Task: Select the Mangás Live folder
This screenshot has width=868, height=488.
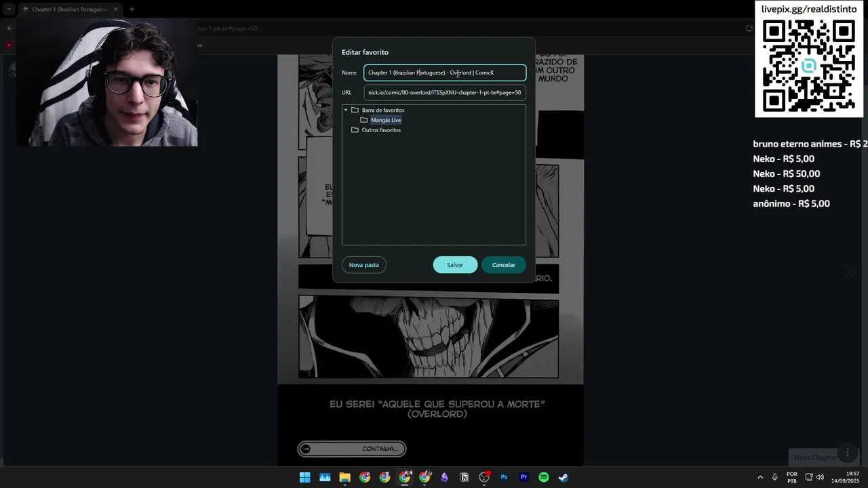Action: tap(386, 120)
